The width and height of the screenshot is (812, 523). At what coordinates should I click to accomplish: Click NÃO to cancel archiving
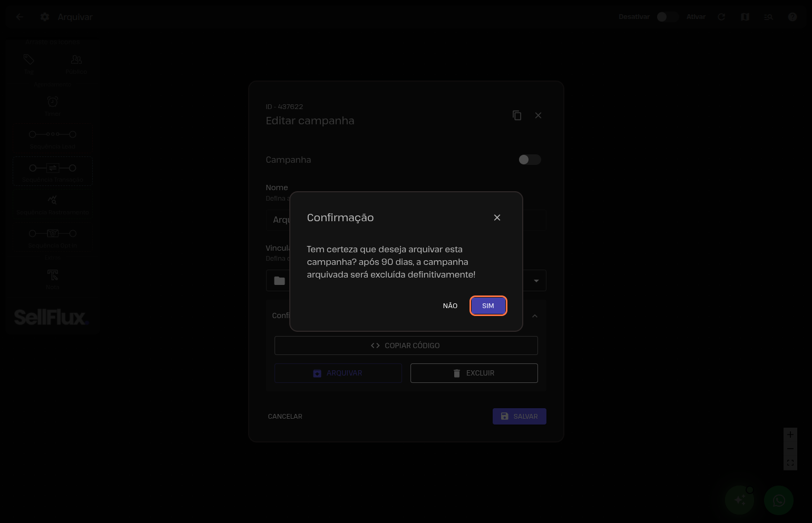(450, 306)
